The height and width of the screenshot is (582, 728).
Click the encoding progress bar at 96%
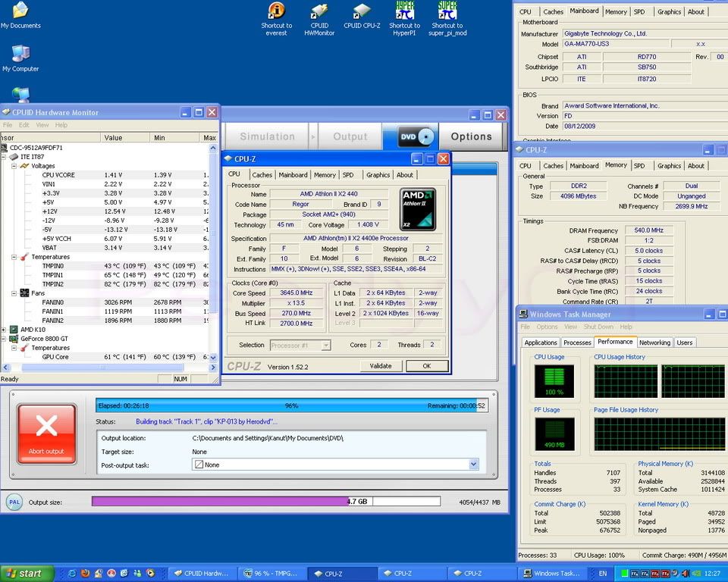291,405
